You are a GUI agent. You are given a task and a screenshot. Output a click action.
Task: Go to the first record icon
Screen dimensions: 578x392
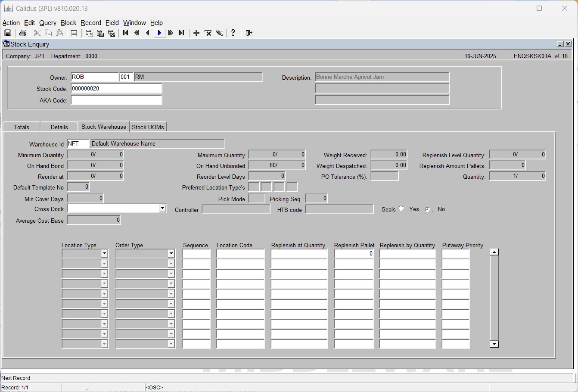pyautogui.click(x=126, y=33)
